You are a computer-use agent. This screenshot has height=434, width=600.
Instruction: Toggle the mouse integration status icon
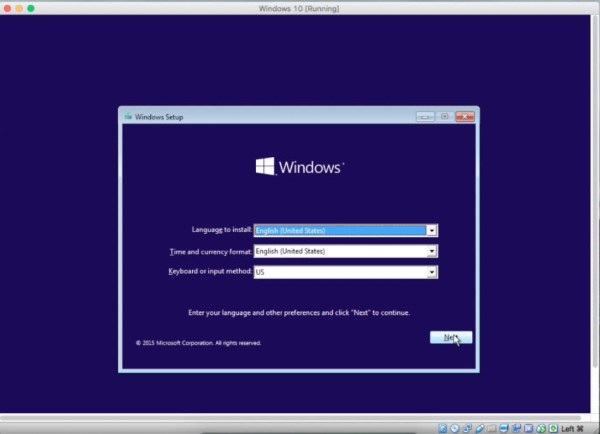(541, 428)
